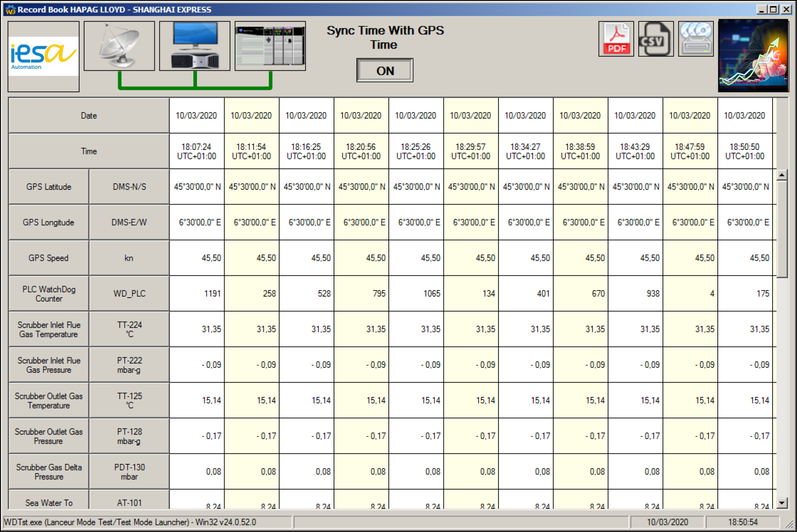
Task: Select the GPS Speed row label
Action: tap(49, 258)
